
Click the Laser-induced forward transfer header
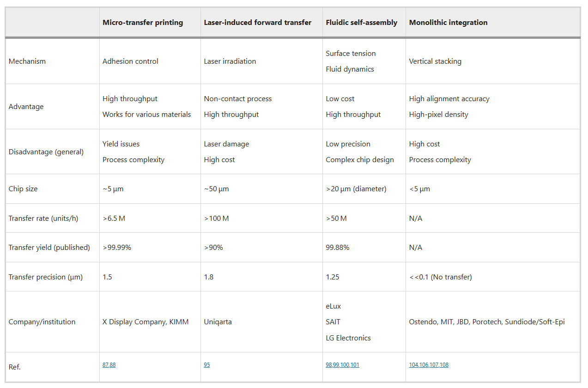coord(257,22)
